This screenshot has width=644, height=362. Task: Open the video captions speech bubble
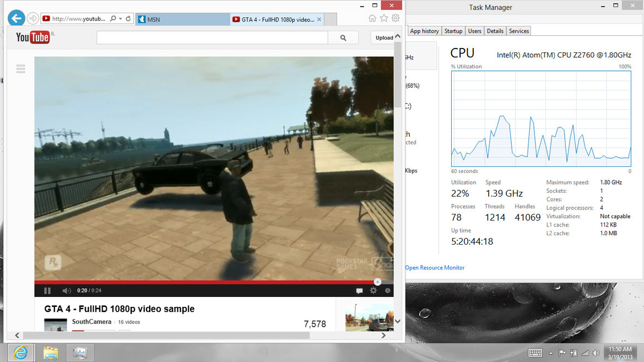point(359,290)
